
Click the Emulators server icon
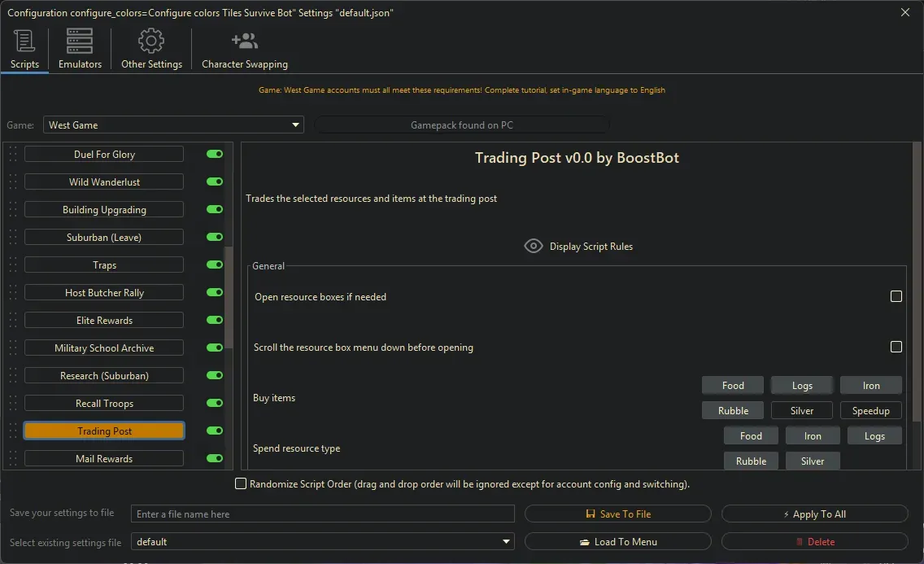coord(79,40)
